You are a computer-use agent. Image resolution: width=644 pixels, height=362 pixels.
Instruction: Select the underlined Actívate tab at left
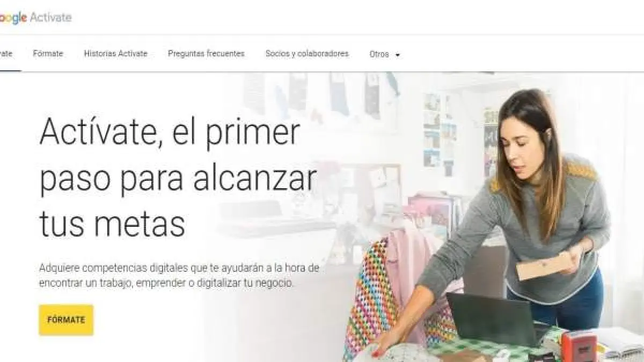coord(6,54)
